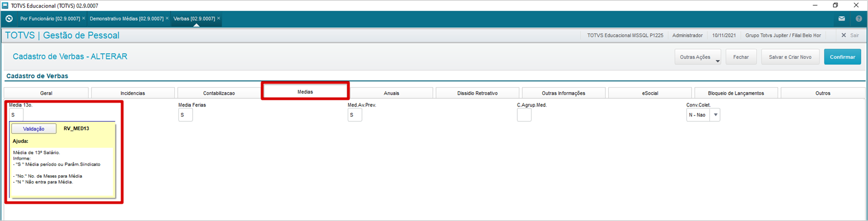Open the Geral tab
The width and height of the screenshot is (868, 221).
[x=46, y=93]
